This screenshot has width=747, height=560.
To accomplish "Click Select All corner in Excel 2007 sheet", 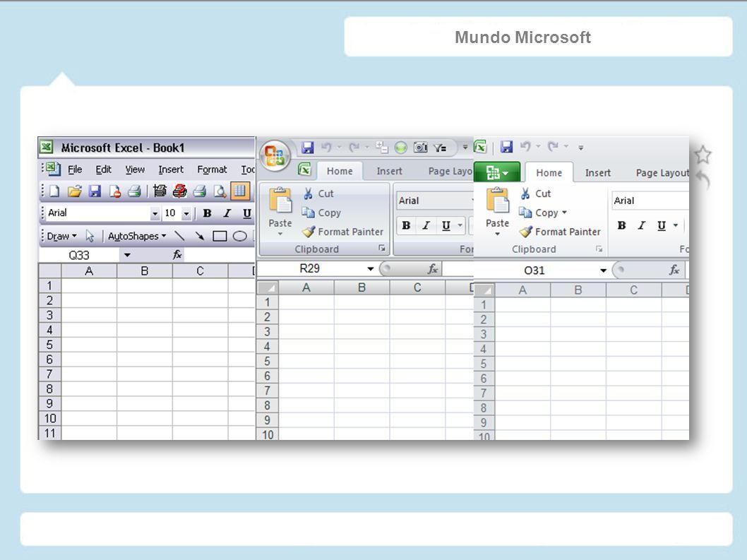I will 268,288.
